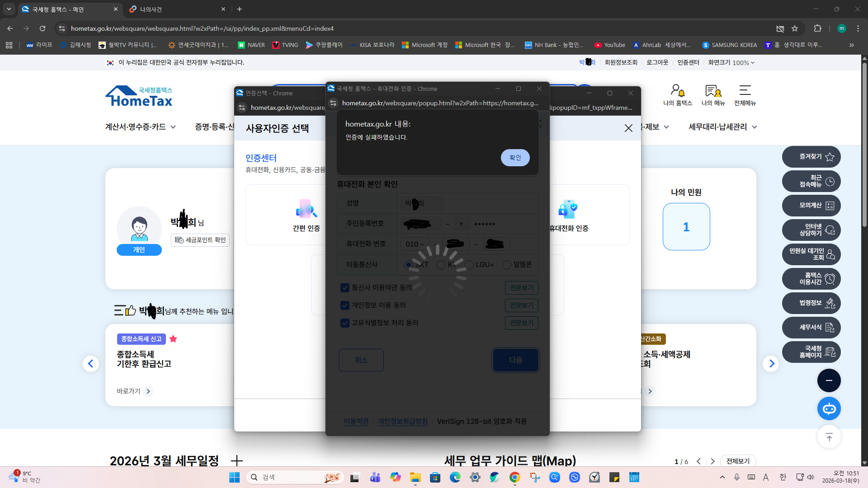Screen dimensions: 868x488
Task: Bookmark this page with the star icon
Action: pos(795,28)
